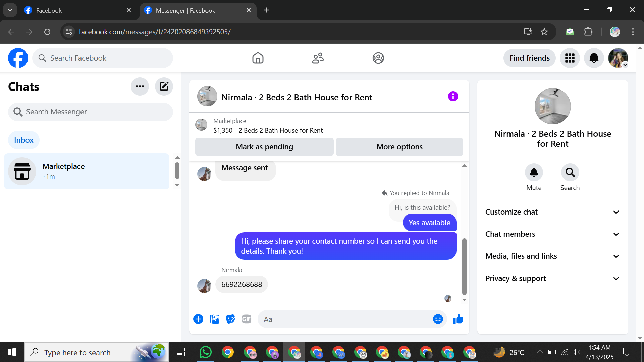Search in conversation with magnifier icon
Screen dimensions: 644x362
coord(570,172)
